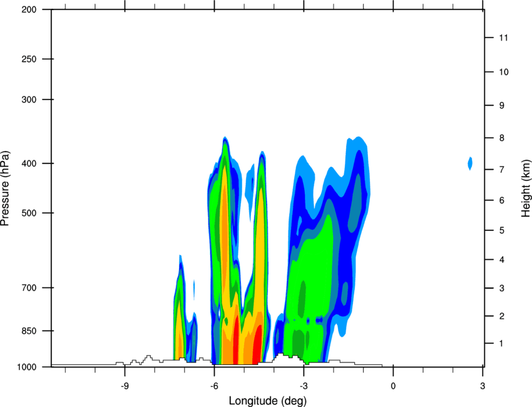Pick the 10 km height label
This screenshot has width=532, height=407.
point(504,72)
